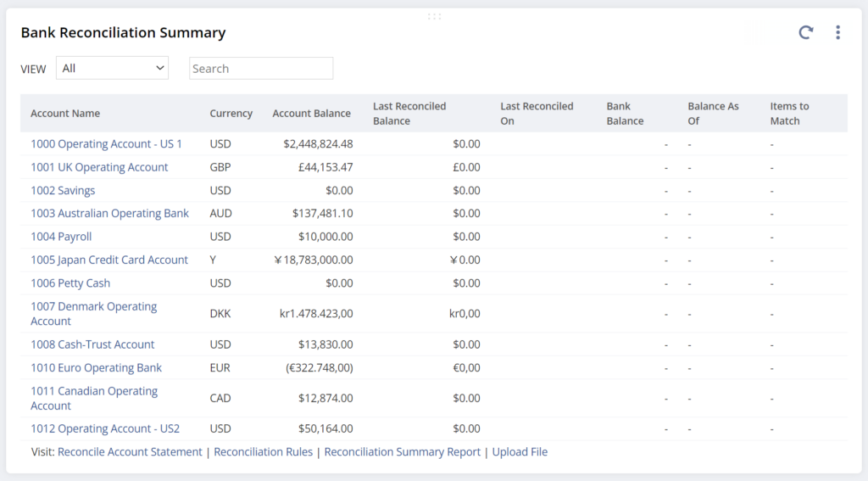Viewport: 868px width, 481px height.
Task: Expand the VIEW dropdown set to All
Action: (x=113, y=68)
